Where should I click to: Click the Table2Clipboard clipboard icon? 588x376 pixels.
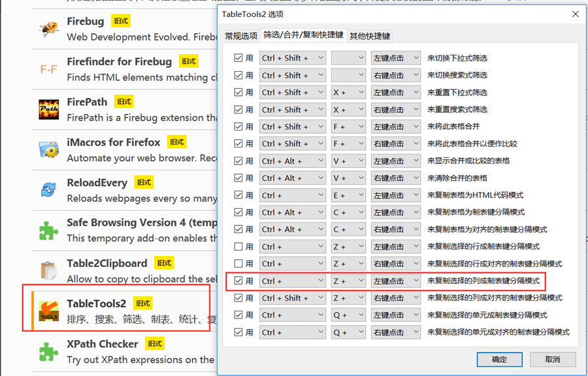coord(49,270)
